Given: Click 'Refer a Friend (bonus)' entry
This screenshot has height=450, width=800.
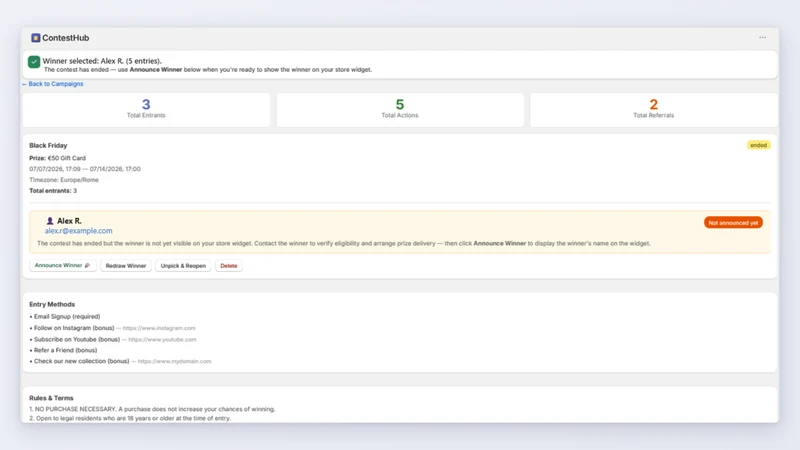Looking at the screenshot, I should tap(65, 350).
